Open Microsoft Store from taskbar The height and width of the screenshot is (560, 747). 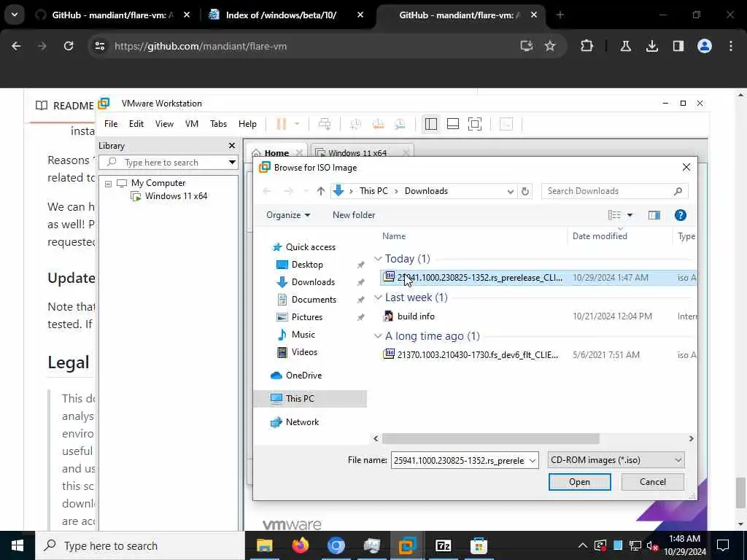click(x=479, y=545)
